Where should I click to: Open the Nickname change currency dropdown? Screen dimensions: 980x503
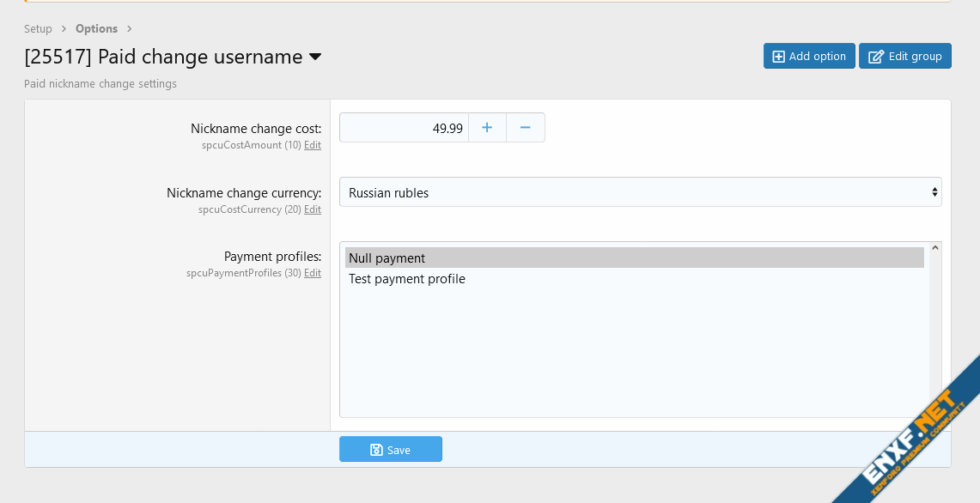tap(640, 192)
